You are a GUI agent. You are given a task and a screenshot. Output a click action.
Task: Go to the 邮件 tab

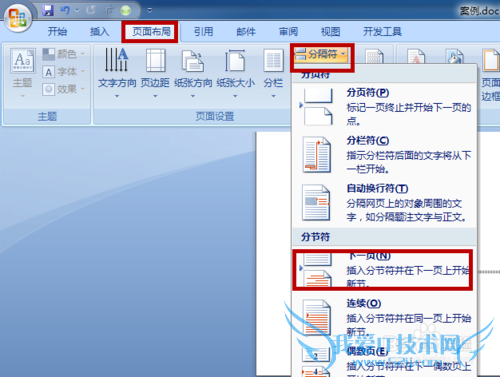pos(246,32)
